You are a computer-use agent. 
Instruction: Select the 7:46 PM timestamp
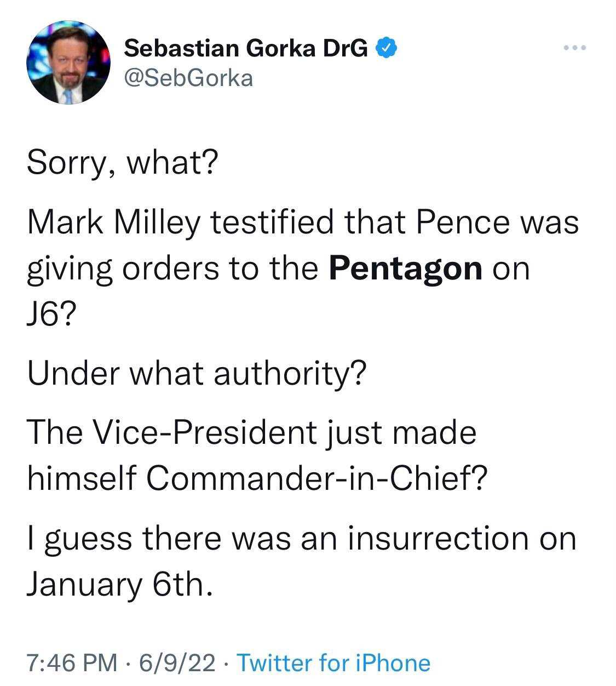point(72,662)
